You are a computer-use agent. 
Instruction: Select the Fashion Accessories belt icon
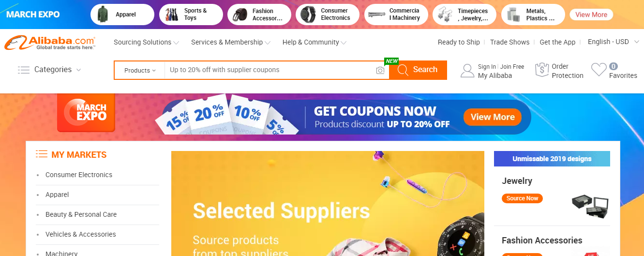coord(239,15)
